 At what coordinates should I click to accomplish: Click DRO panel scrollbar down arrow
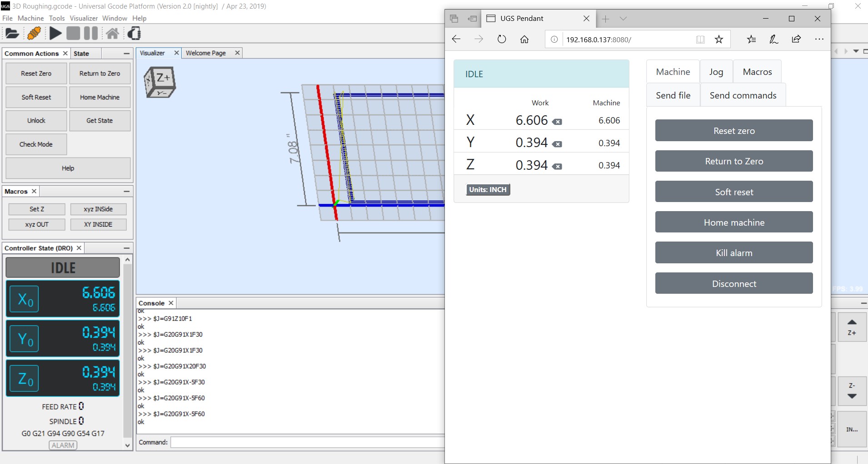(128, 445)
